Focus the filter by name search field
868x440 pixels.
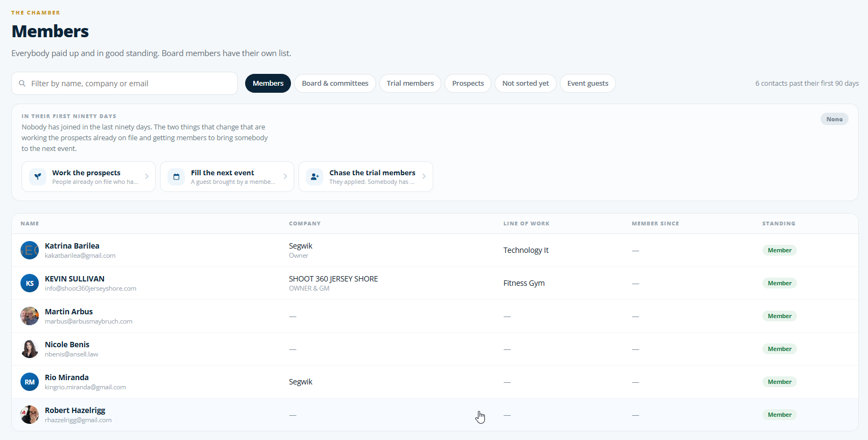click(x=124, y=84)
